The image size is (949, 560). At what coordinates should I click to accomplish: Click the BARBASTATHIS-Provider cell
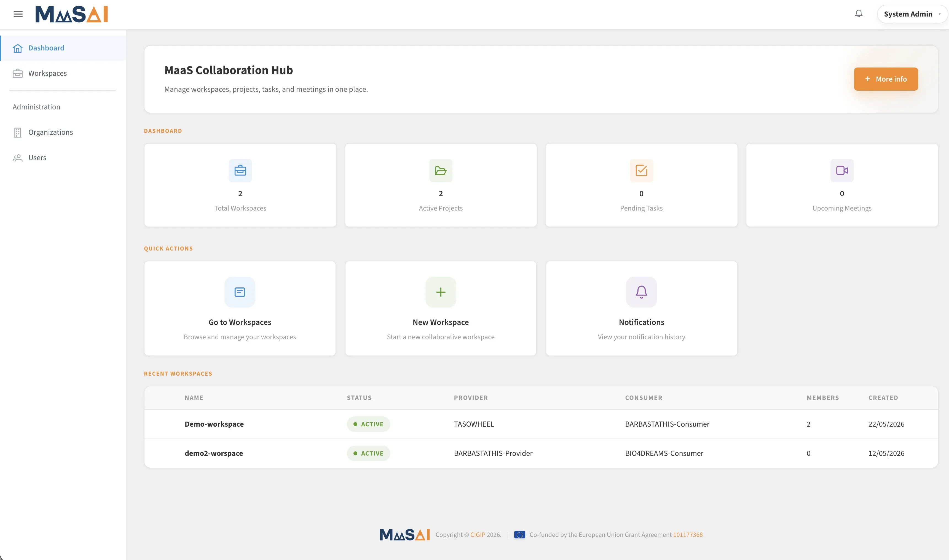pyautogui.click(x=493, y=453)
